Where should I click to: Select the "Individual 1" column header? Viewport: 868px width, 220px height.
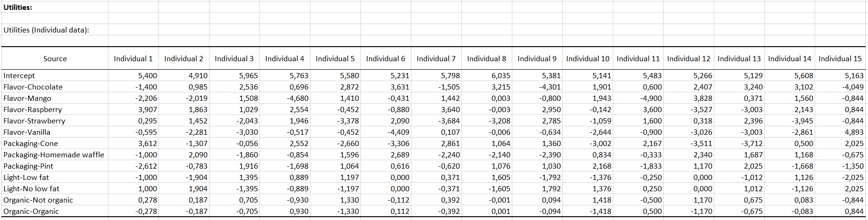(x=133, y=59)
